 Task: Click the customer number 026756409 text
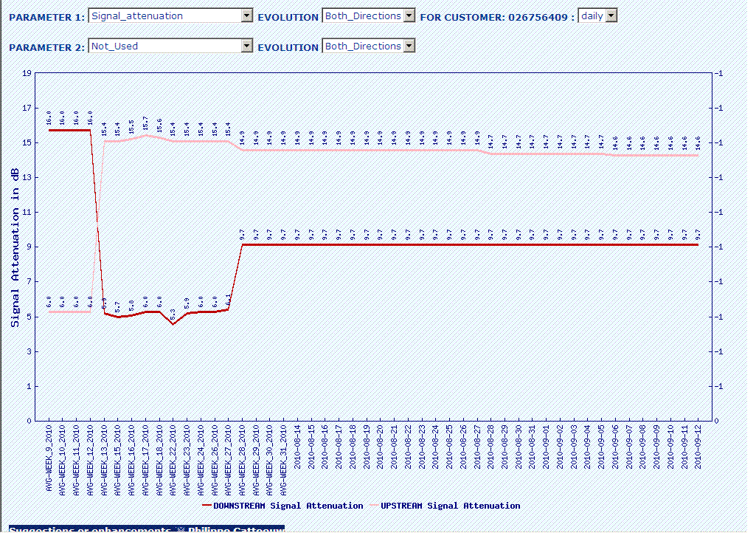tap(538, 18)
